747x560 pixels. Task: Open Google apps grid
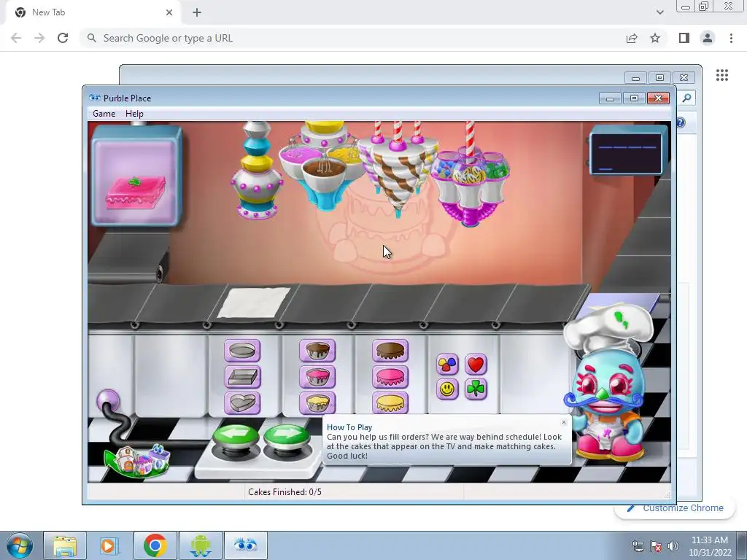pyautogui.click(x=721, y=75)
